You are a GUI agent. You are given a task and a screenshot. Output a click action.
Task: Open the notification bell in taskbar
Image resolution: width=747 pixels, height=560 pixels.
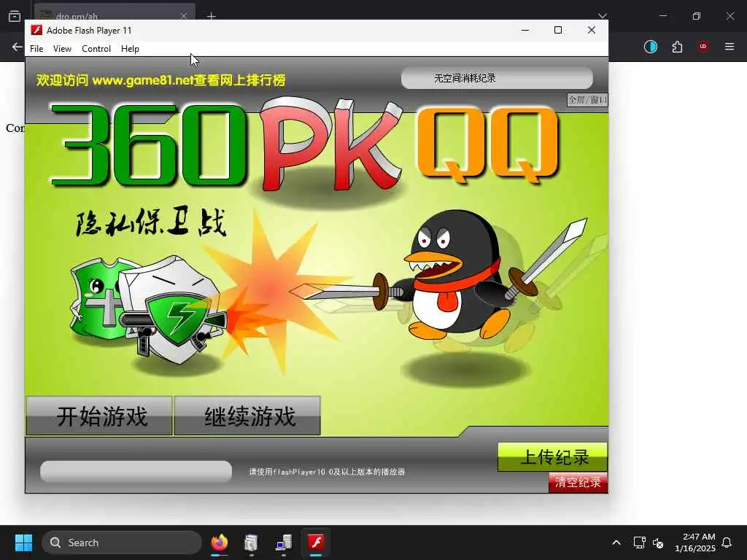[x=727, y=542]
